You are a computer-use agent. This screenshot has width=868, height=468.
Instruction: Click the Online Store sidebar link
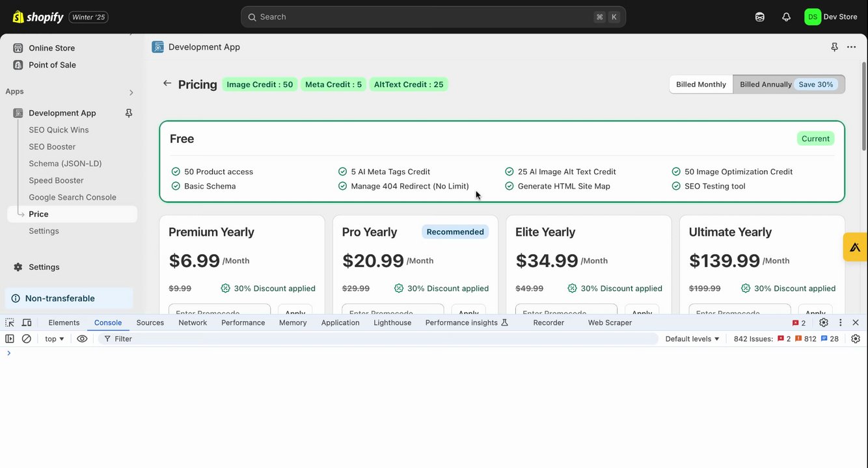pyautogui.click(x=51, y=48)
